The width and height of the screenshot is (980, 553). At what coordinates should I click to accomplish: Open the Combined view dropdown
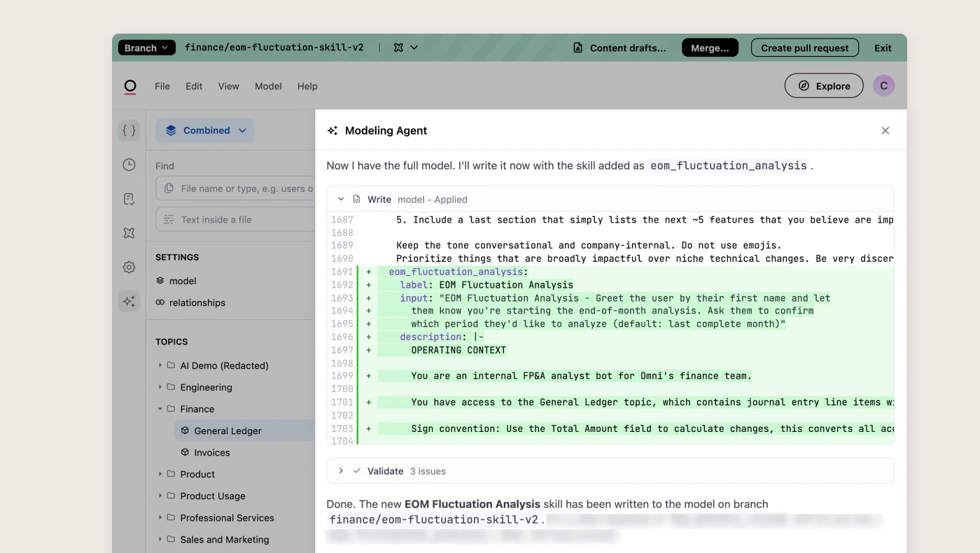click(x=205, y=130)
